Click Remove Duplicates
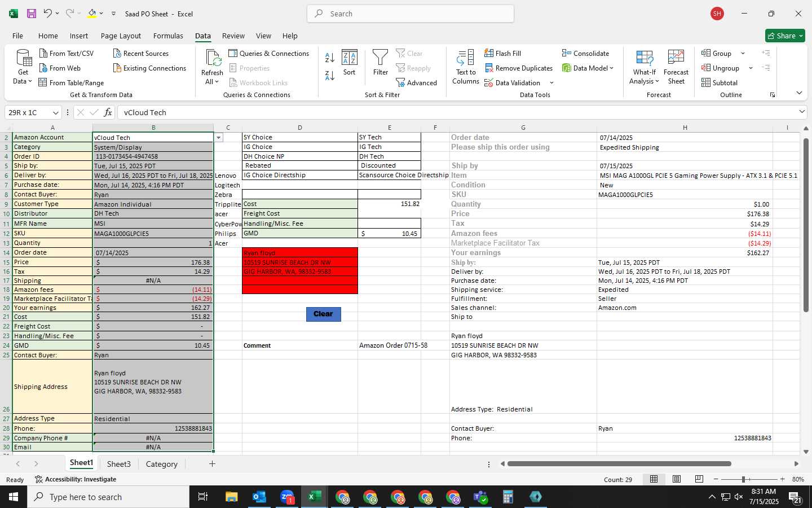 (x=519, y=68)
